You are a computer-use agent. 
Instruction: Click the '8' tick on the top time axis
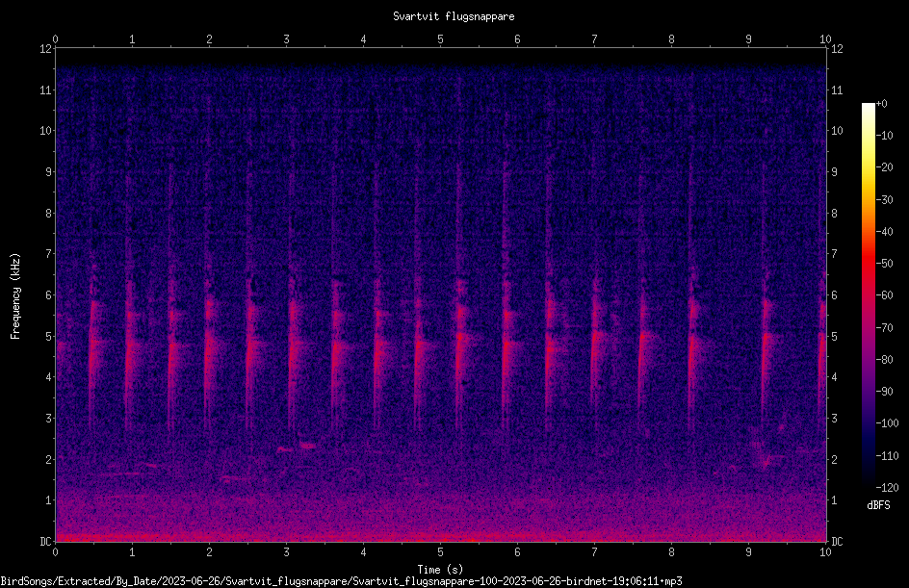(671, 39)
